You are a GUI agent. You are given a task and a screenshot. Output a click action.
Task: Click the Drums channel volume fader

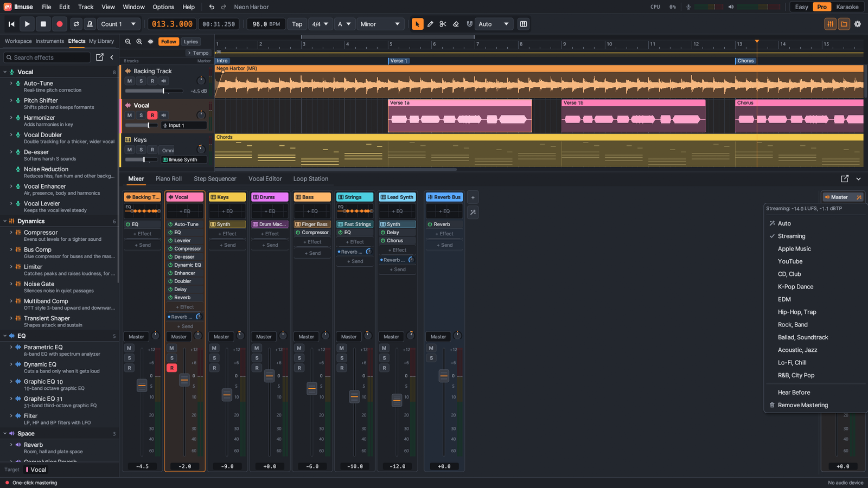[x=269, y=376]
